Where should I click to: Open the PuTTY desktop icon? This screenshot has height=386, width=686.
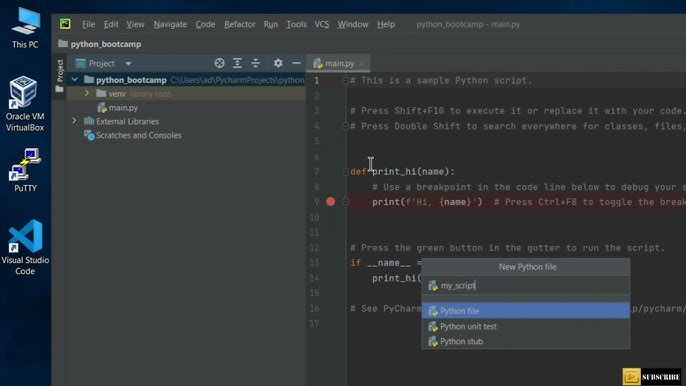pyautogui.click(x=25, y=170)
